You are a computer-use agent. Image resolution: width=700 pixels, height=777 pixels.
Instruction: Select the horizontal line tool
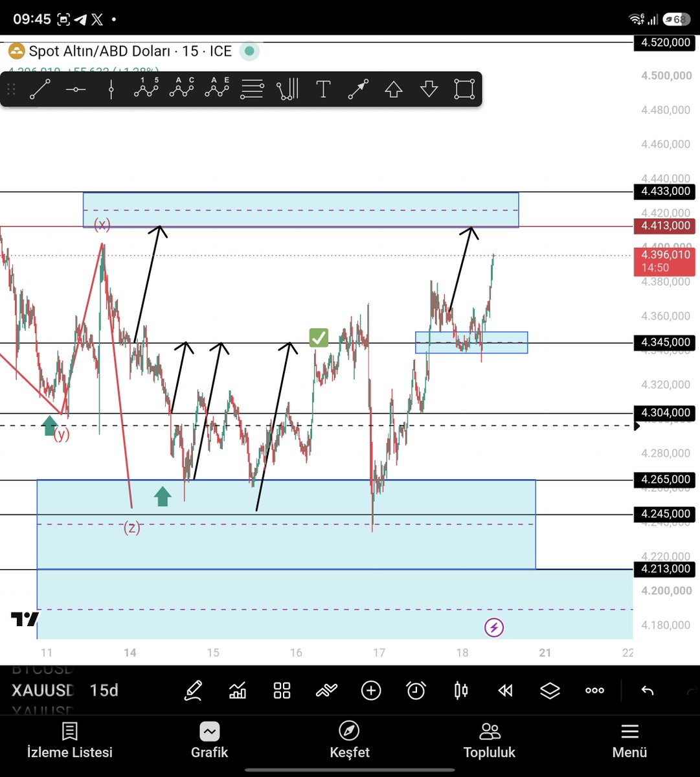pyautogui.click(x=76, y=89)
